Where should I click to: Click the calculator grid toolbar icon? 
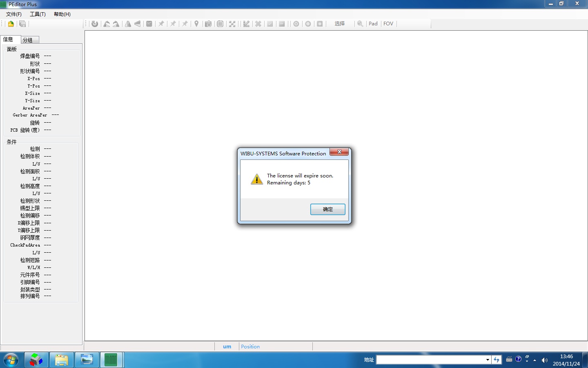click(220, 24)
